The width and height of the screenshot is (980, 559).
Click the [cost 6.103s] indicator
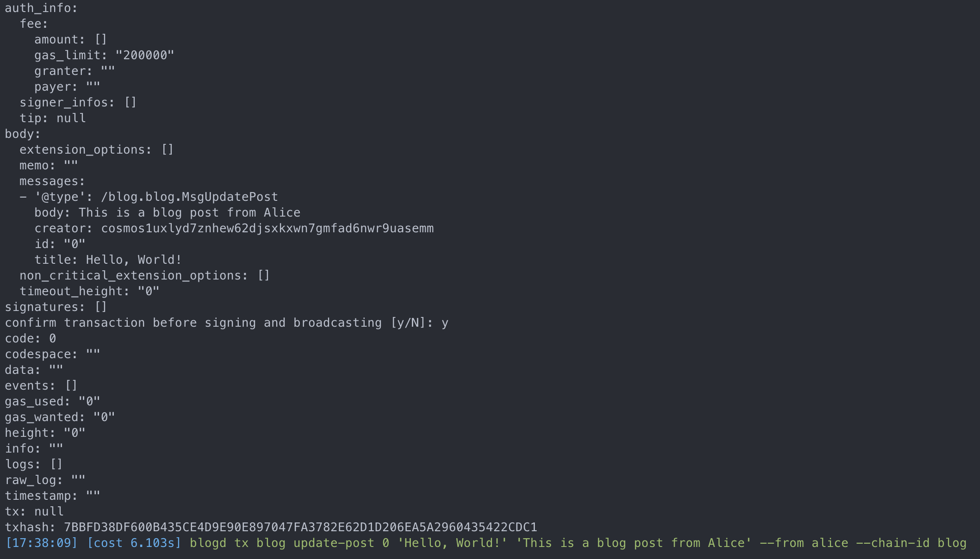tap(134, 543)
